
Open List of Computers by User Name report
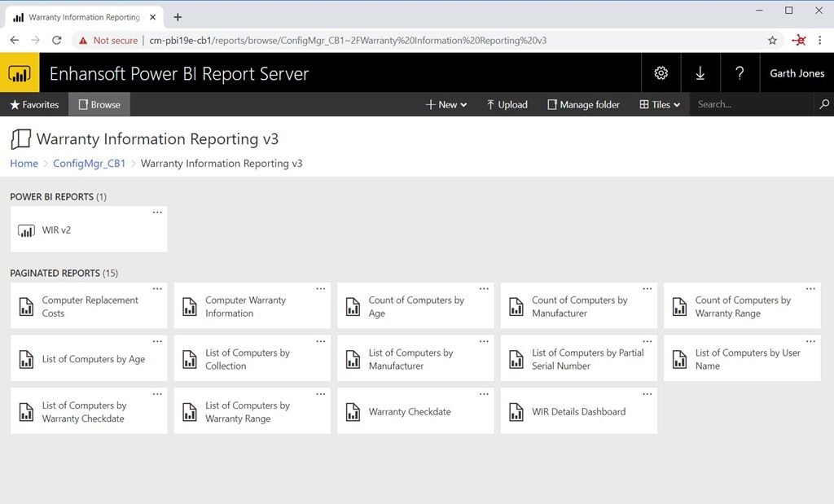click(741, 358)
